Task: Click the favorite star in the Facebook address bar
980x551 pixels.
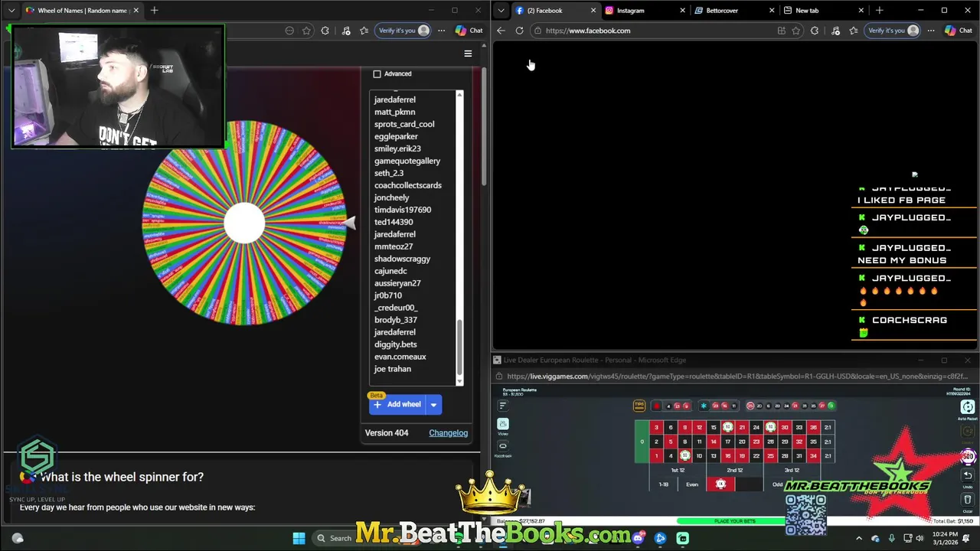Action: click(795, 31)
